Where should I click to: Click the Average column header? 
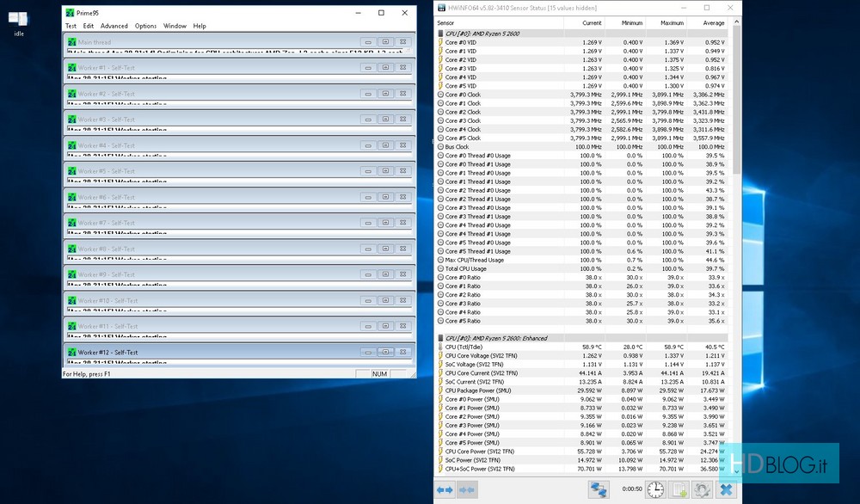(x=712, y=22)
